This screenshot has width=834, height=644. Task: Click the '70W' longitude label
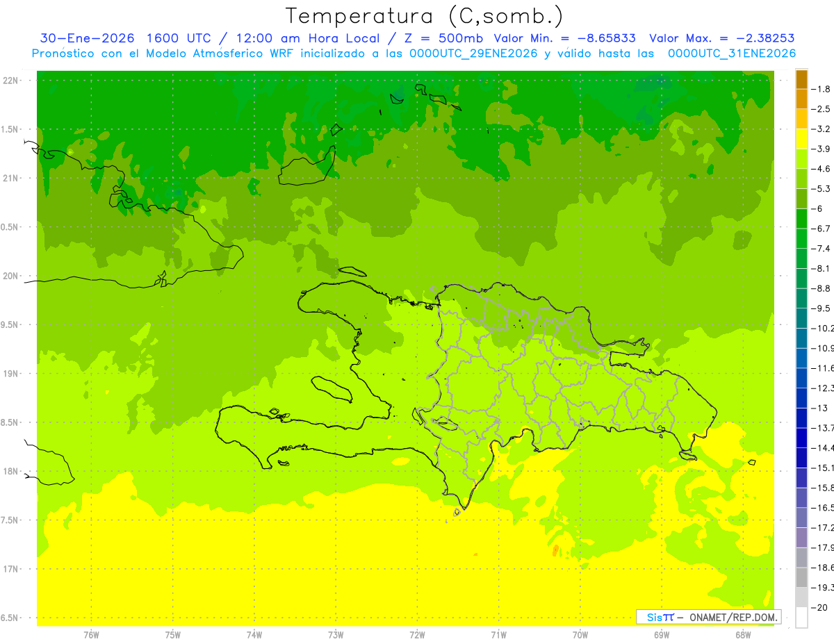580,635
